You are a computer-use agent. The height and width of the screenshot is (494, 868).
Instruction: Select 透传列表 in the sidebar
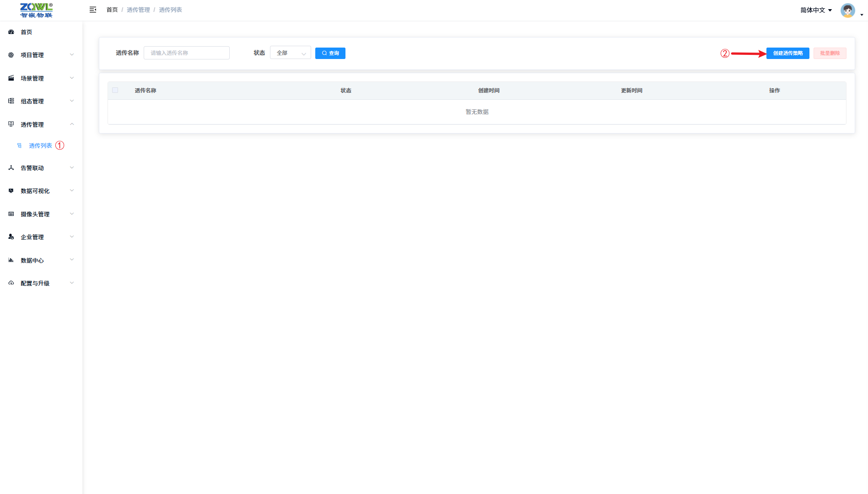pos(40,145)
